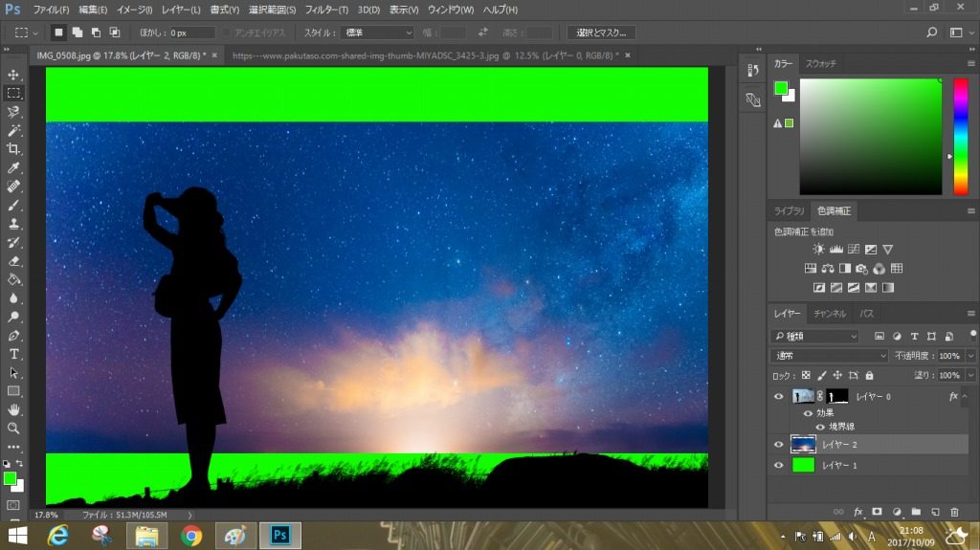Create a new layer using the panel icon
The height and width of the screenshot is (550, 980).
(x=937, y=512)
